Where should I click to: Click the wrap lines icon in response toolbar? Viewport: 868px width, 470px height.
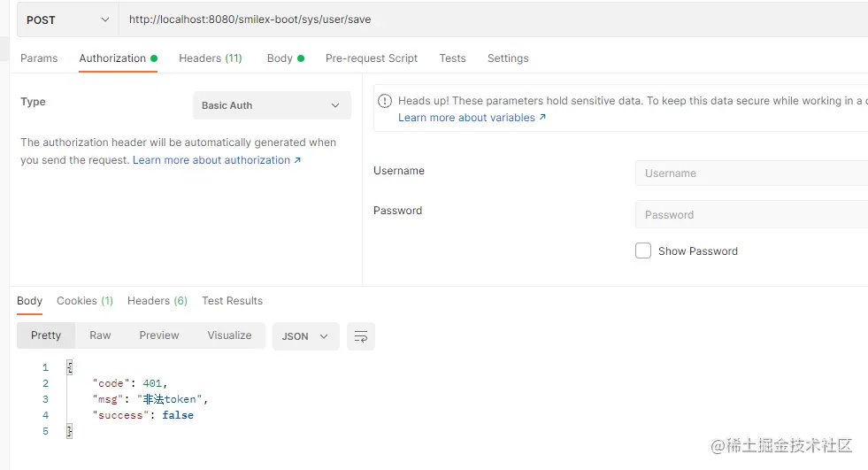pyautogui.click(x=361, y=336)
